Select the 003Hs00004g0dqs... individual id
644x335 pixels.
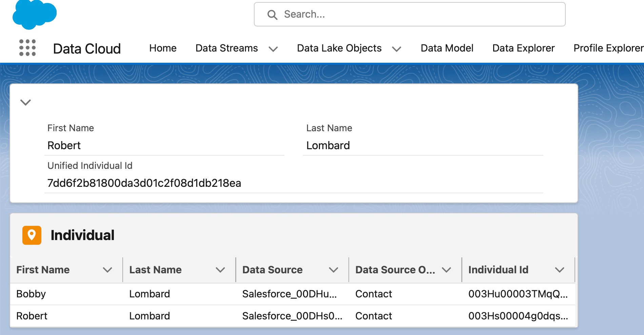518,316
